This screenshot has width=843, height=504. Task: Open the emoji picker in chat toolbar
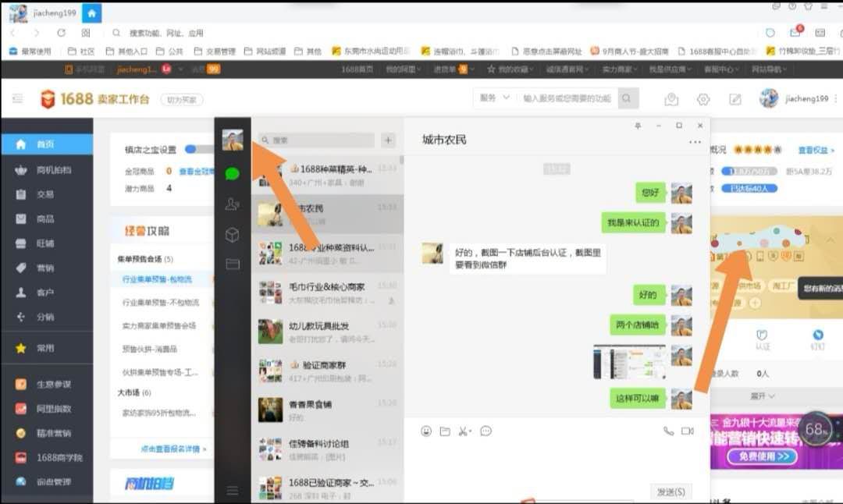(x=426, y=431)
